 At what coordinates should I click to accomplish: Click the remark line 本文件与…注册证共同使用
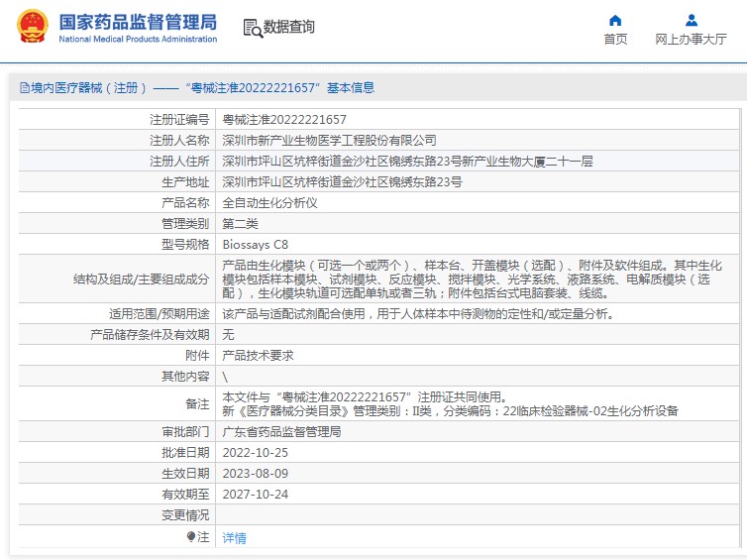[365, 397]
